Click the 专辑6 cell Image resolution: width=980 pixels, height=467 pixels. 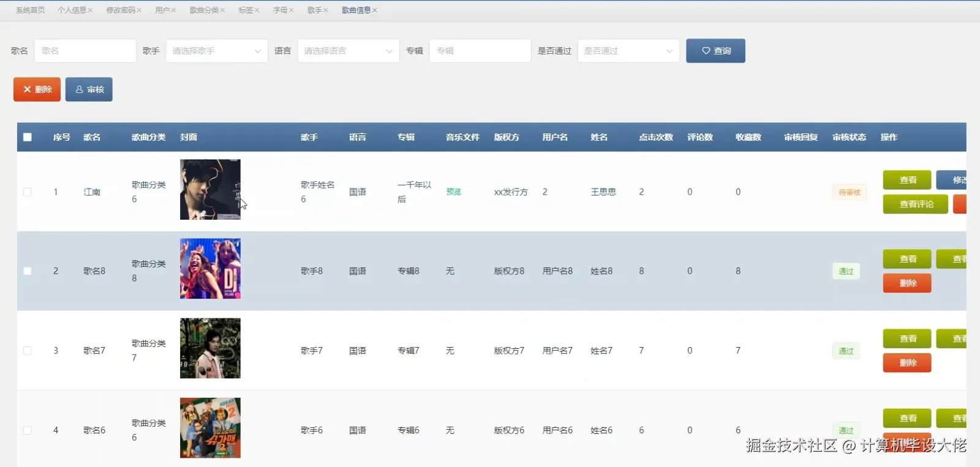click(x=409, y=430)
